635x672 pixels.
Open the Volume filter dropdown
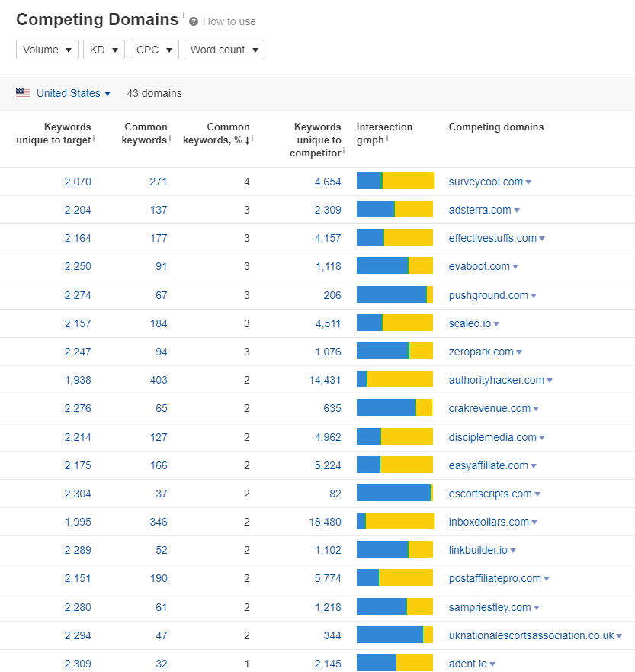pos(47,50)
